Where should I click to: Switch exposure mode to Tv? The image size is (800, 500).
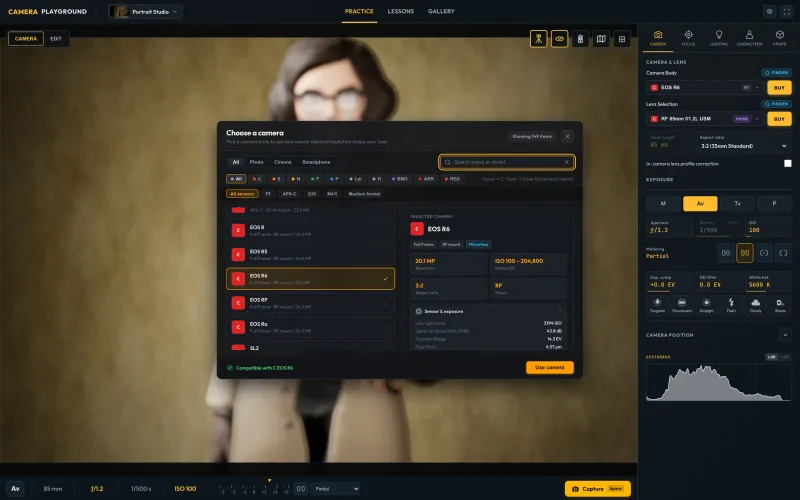pyautogui.click(x=737, y=204)
